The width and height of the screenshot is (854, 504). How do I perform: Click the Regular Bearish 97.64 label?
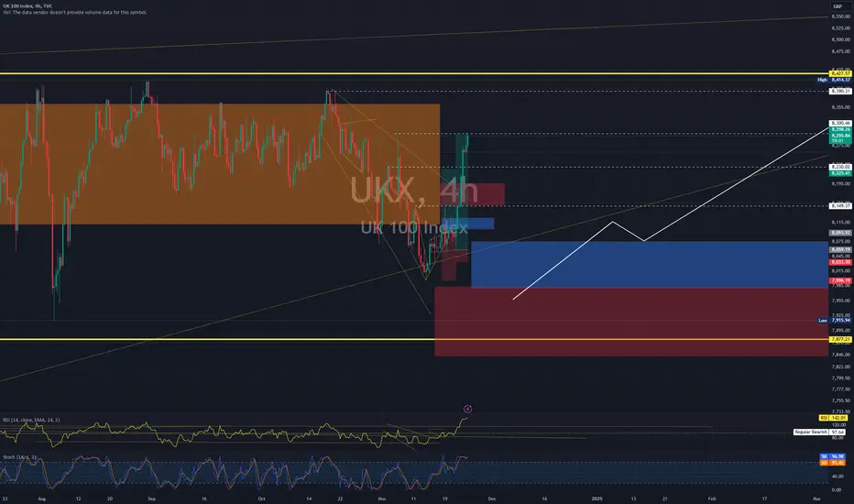tap(820, 433)
